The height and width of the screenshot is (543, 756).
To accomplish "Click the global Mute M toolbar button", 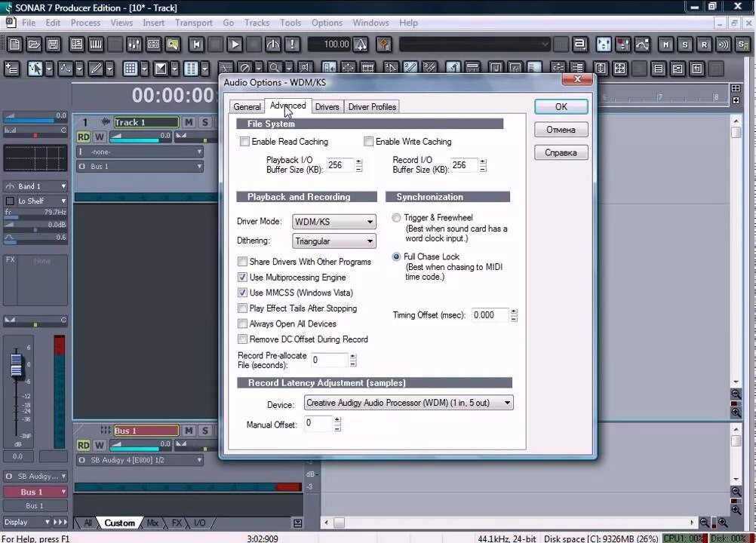I will point(666,44).
